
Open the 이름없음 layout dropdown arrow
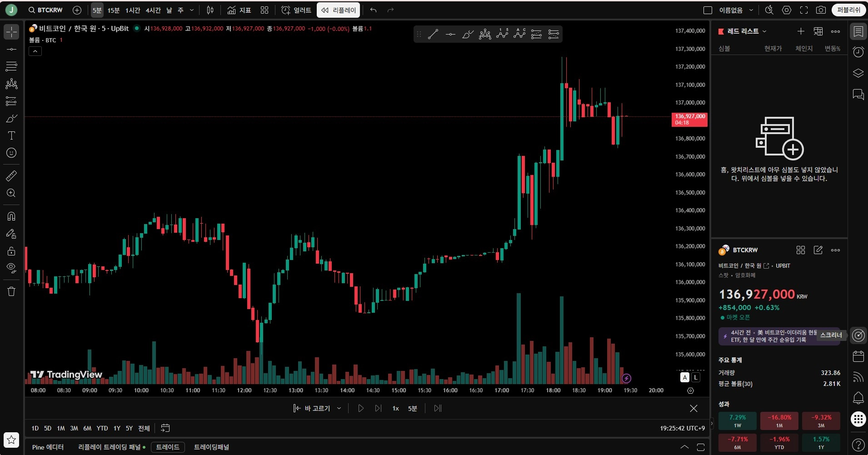pyautogui.click(x=751, y=10)
